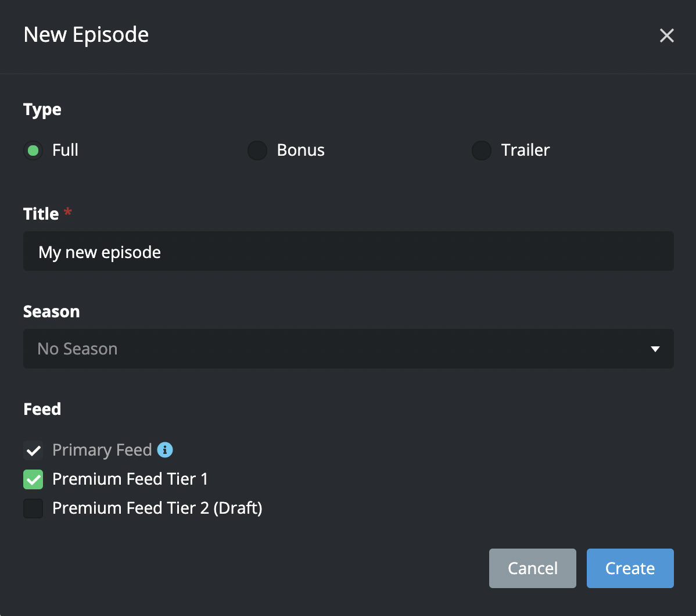Pick the Trailer radio button

482,151
